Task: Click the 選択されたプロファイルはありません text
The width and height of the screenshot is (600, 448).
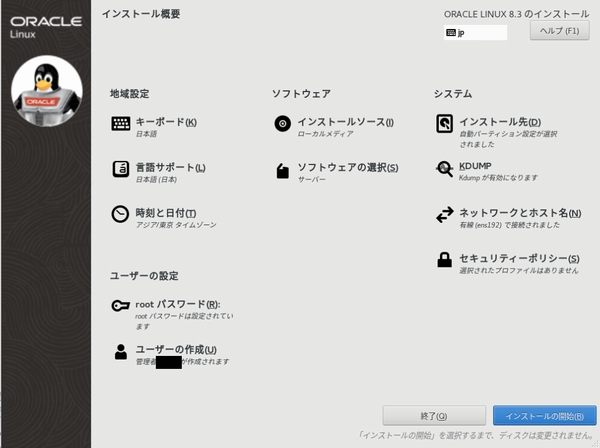Action: click(x=518, y=270)
